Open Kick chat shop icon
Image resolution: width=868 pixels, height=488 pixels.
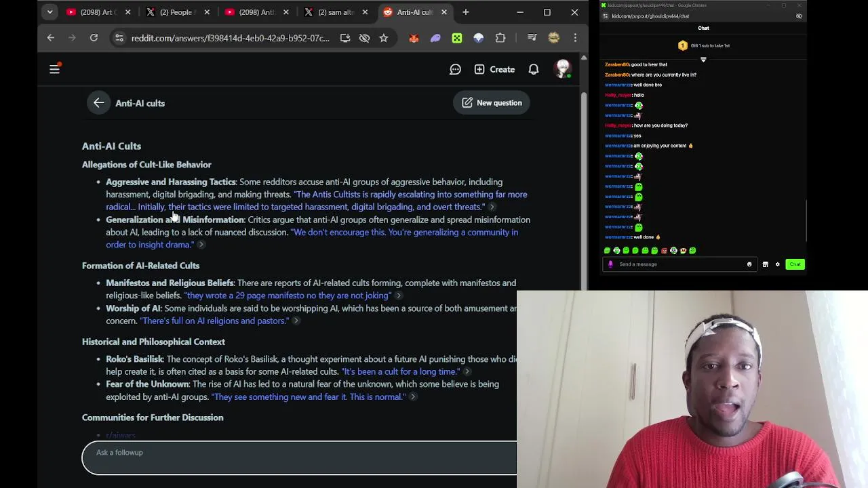(x=766, y=264)
